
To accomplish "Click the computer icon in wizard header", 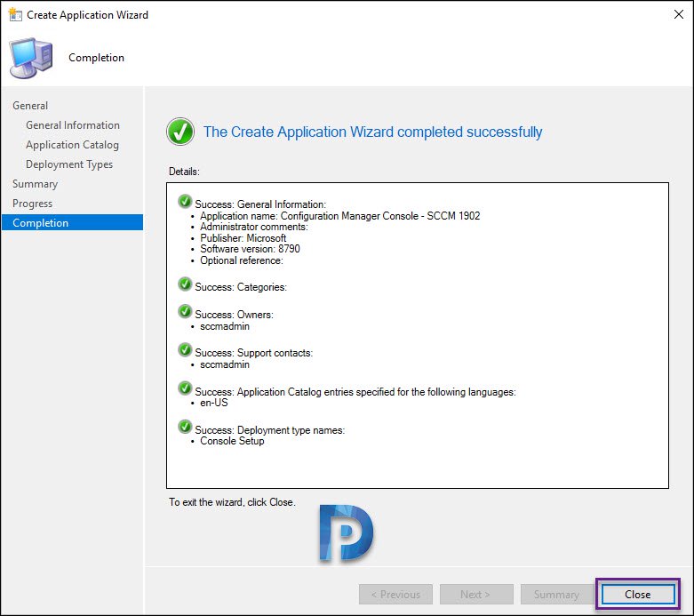I will [x=31, y=58].
